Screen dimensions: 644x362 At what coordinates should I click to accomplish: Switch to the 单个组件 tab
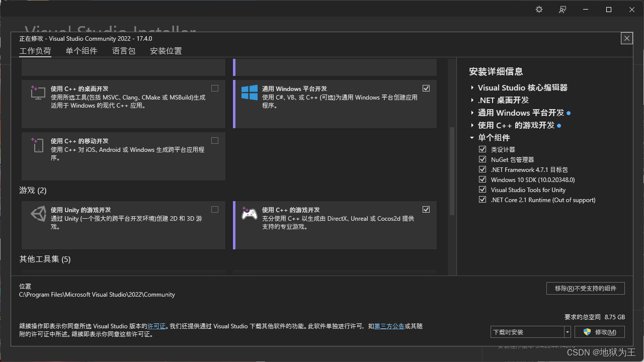tap(82, 51)
